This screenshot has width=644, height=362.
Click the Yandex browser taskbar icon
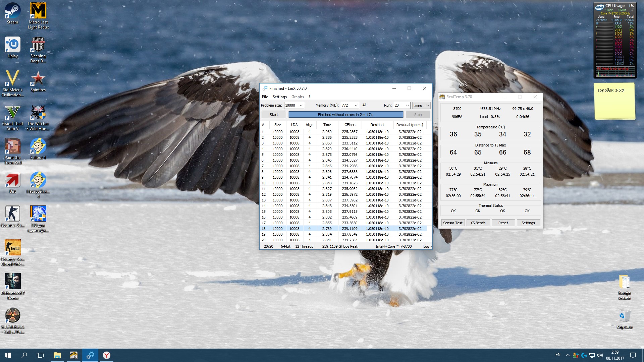tap(107, 355)
